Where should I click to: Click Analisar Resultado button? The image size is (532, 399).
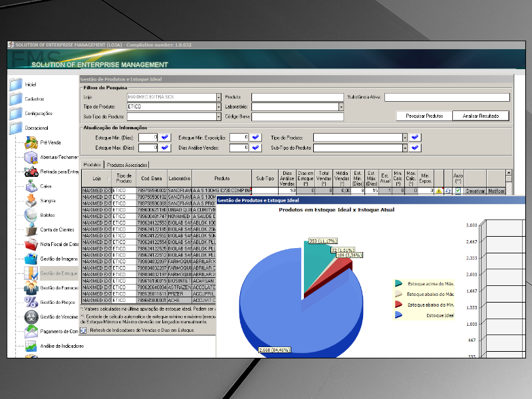(481, 116)
